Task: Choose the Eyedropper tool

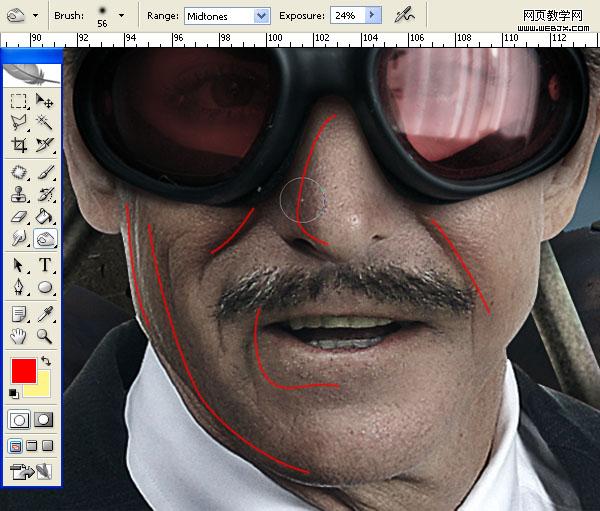Action: [x=45, y=313]
